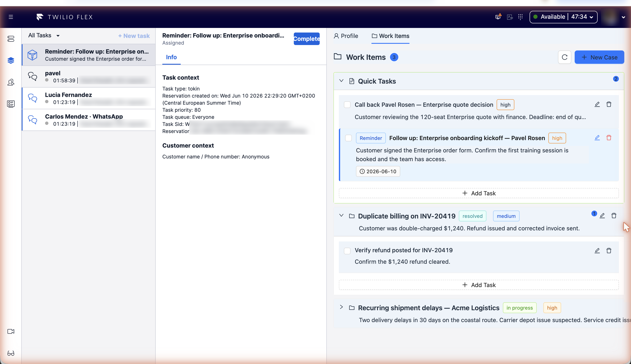
Task: Select the Info tab
Action: tap(171, 57)
